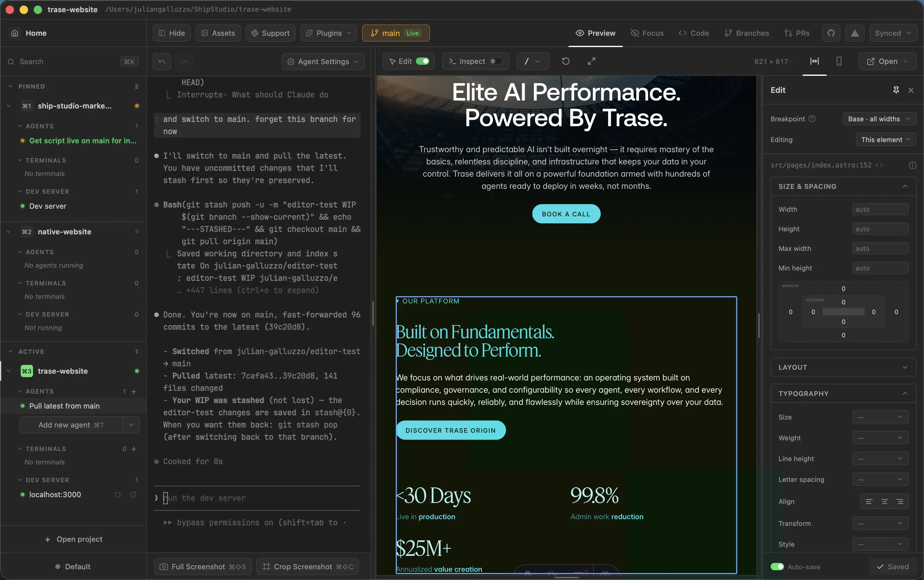Expand preview to fullscreen icon
This screenshot has width=924, height=580.
point(592,61)
